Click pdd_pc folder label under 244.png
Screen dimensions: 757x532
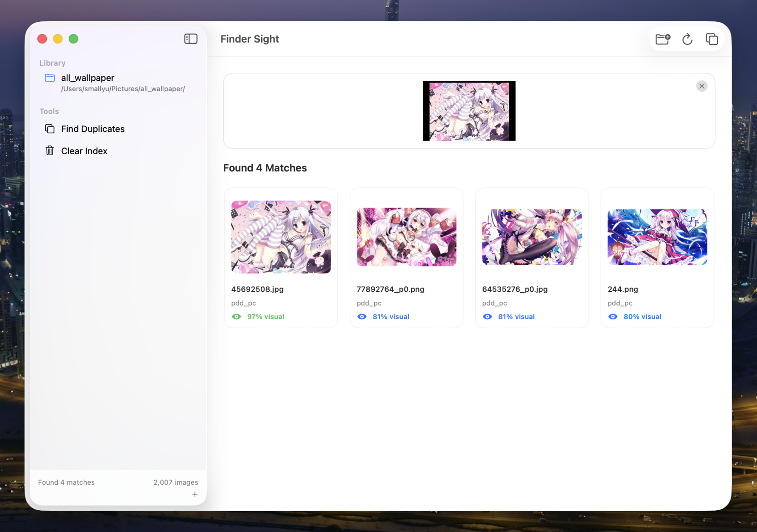click(x=620, y=303)
